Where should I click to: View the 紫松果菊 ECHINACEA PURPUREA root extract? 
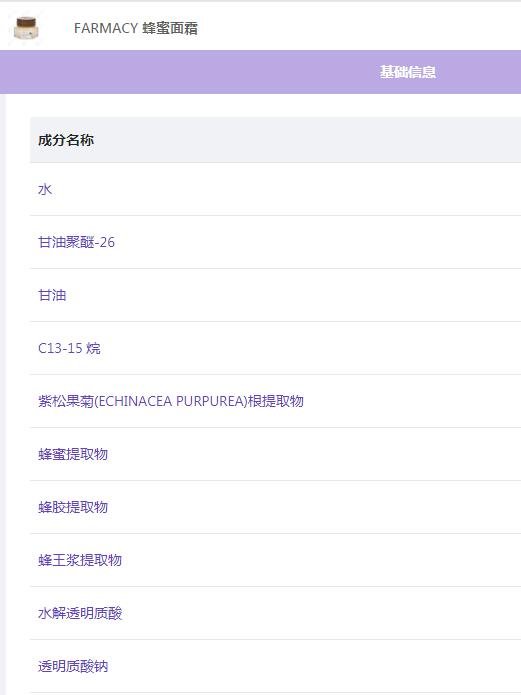[171, 401]
